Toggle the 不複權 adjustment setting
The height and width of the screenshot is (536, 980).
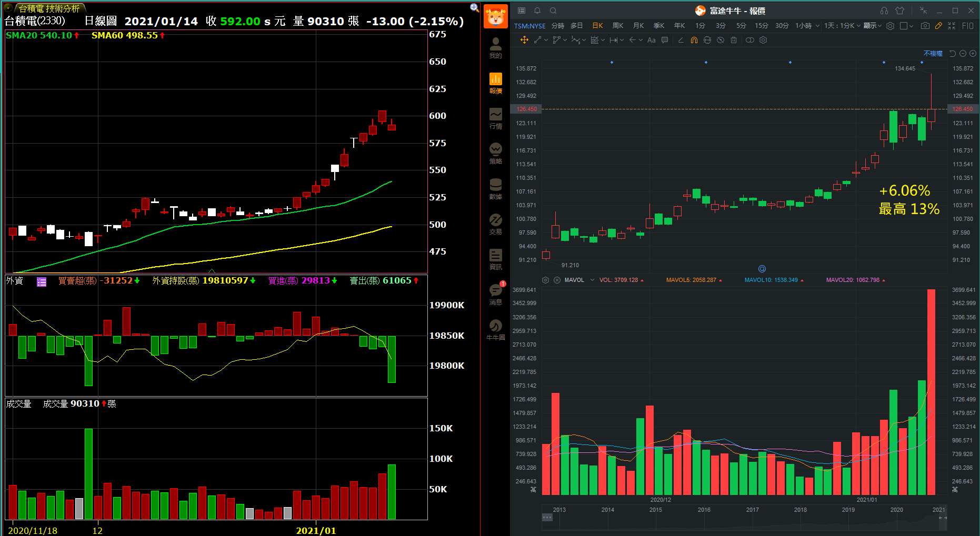coord(933,54)
